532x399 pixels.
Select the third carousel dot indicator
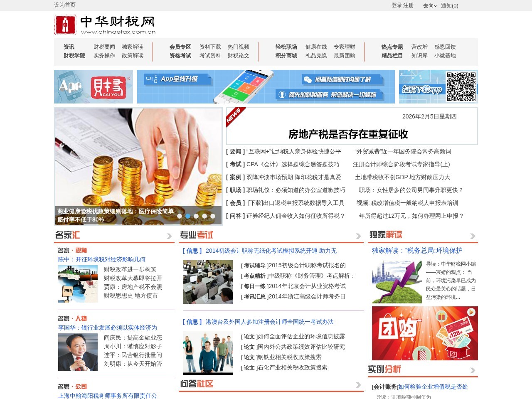point(196,216)
